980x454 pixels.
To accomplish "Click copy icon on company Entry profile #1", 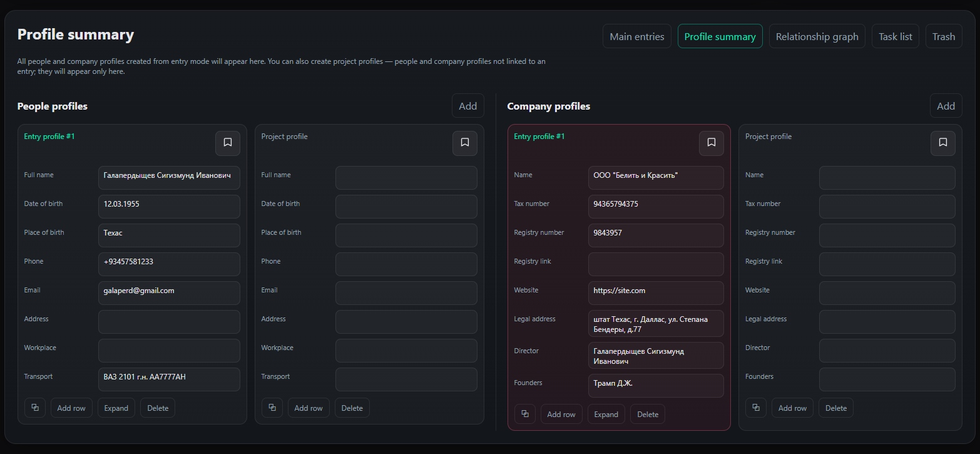I will click(x=525, y=414).
